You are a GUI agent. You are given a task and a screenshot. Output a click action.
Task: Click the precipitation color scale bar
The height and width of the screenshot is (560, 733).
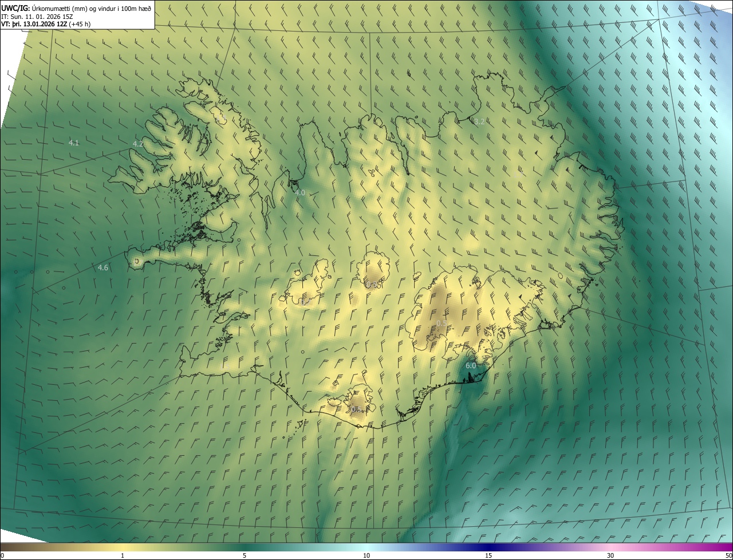(x=366, y=547)
